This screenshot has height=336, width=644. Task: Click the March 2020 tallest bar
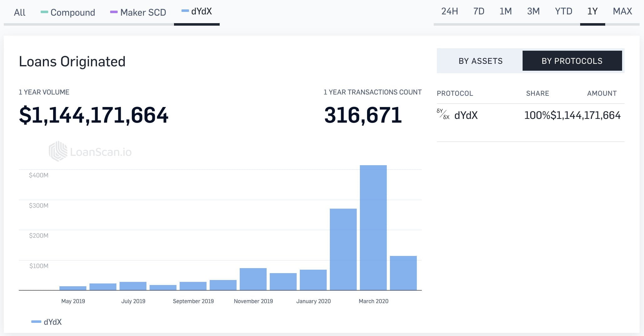pos(373,228)
